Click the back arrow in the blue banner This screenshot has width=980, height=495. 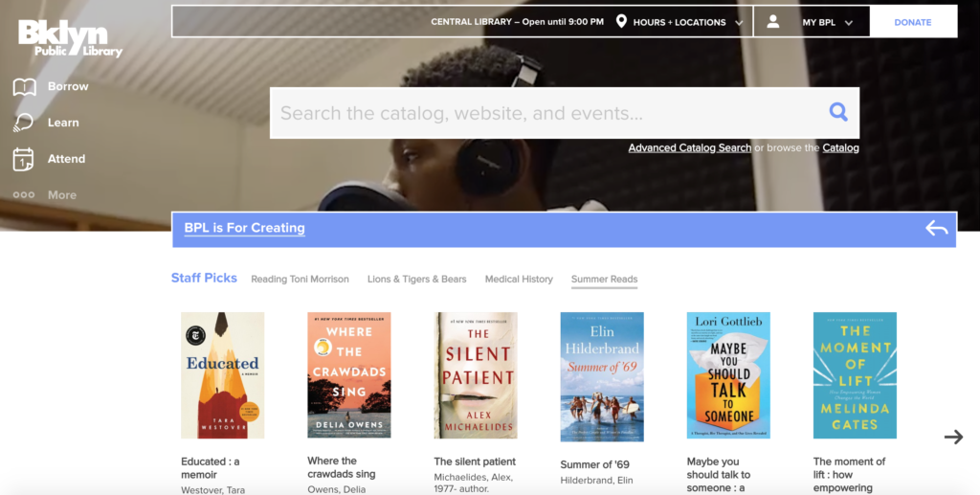point(936,228)
